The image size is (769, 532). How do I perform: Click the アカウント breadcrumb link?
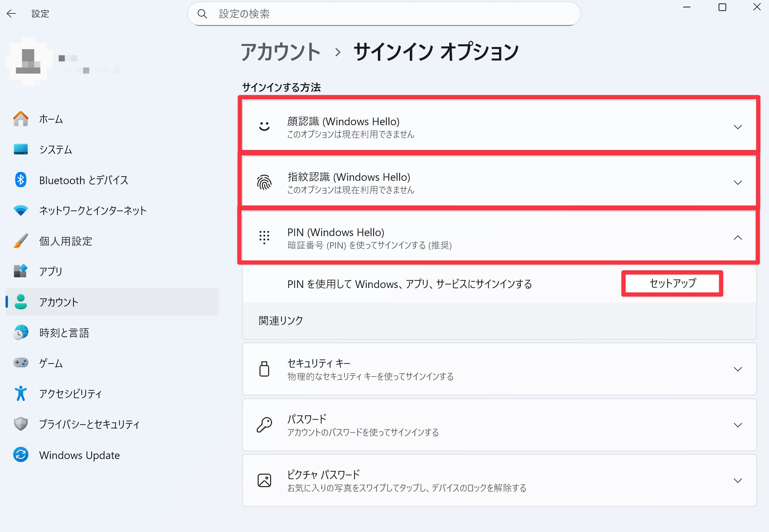[280, 52]
